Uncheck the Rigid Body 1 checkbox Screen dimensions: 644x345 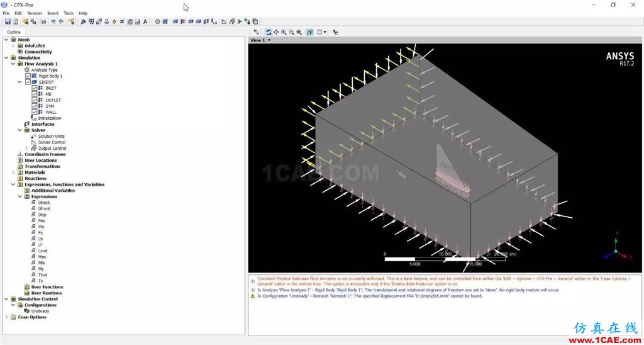pos(28,76)
